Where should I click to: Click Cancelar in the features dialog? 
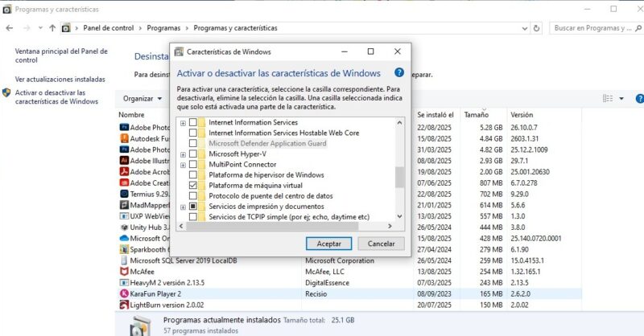click(x=381, y=244)
